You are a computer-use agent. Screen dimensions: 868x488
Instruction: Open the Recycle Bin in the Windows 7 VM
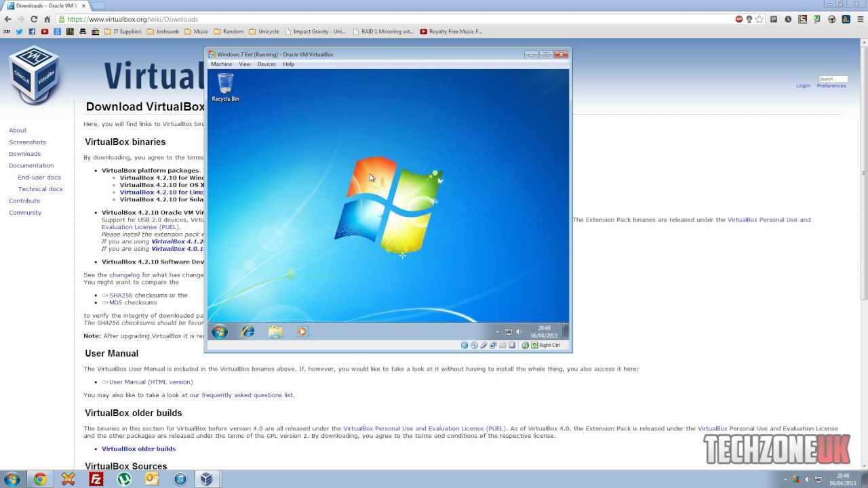(x=225, y=87)
